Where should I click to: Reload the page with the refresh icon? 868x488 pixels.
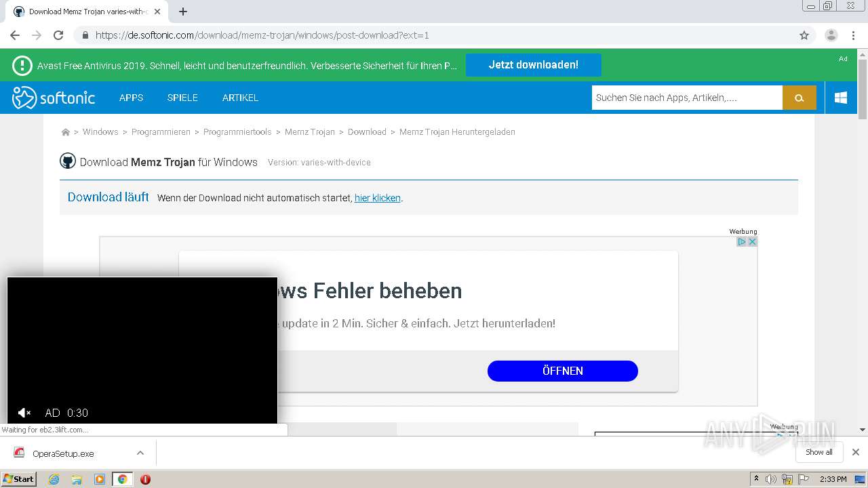(x=58, y=35)
